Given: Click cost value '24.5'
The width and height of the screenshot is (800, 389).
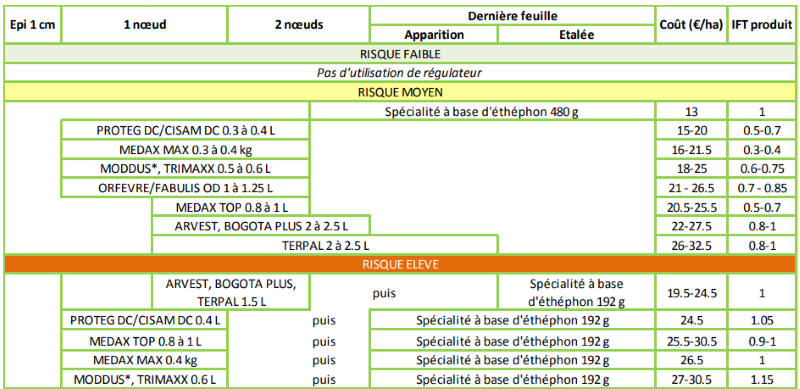Looking at the screenshot, I should [x=691, y=321].
